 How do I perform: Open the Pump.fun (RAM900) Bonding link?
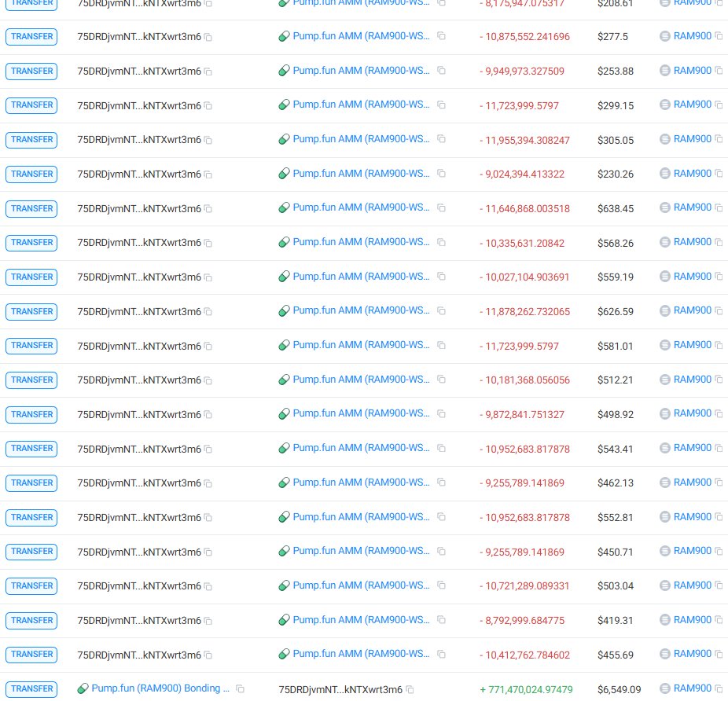point(161,688)
